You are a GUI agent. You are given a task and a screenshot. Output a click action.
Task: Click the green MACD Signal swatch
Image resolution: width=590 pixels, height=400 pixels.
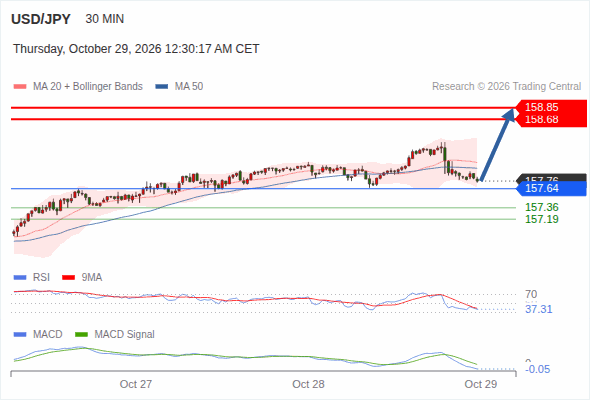click(x=82, y=335)
